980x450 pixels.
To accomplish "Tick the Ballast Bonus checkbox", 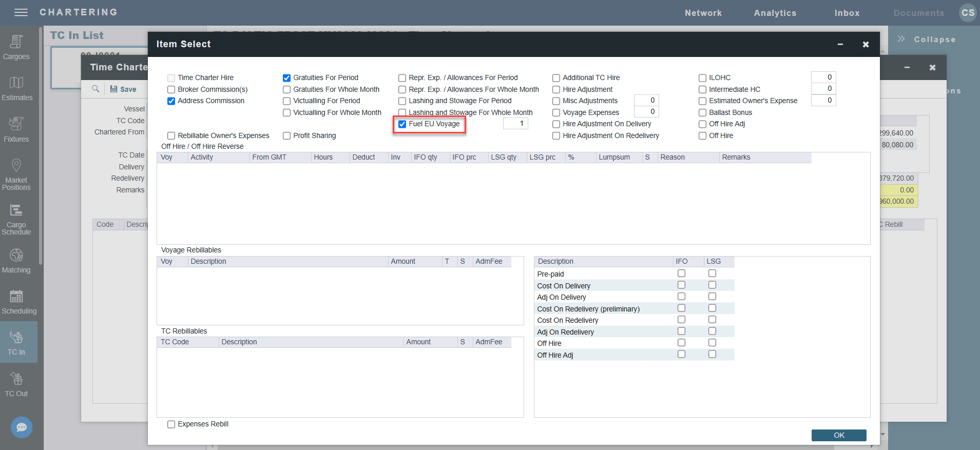I will tap(702, 113).
